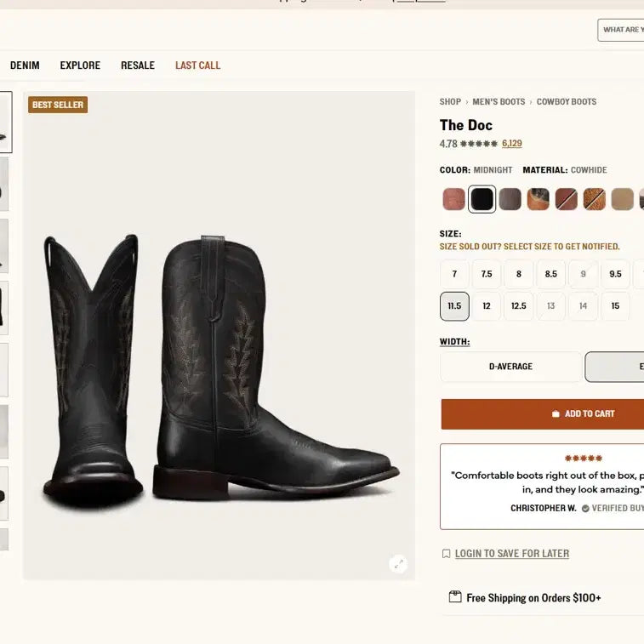This screenshot has height=644, width=644.
Task: Click the shipping box icon
Action: (455, 596)
